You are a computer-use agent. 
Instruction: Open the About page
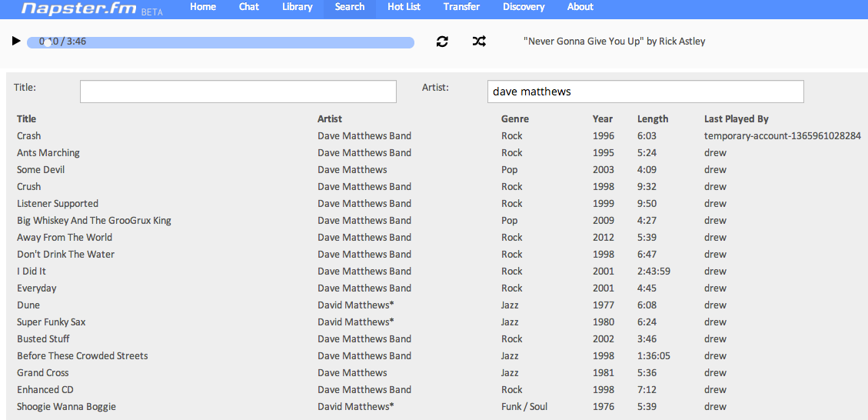[580, 7]
